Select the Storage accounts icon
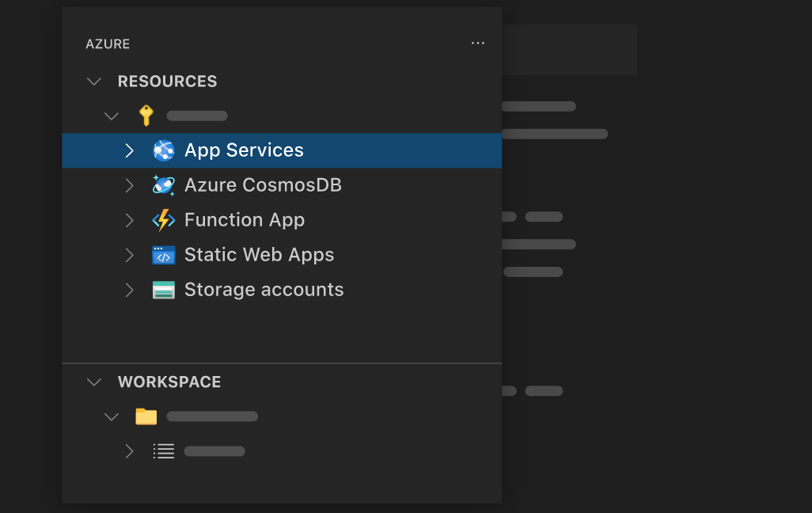The height and width of the screenshot is (513, 812). (x=163, y=290)
